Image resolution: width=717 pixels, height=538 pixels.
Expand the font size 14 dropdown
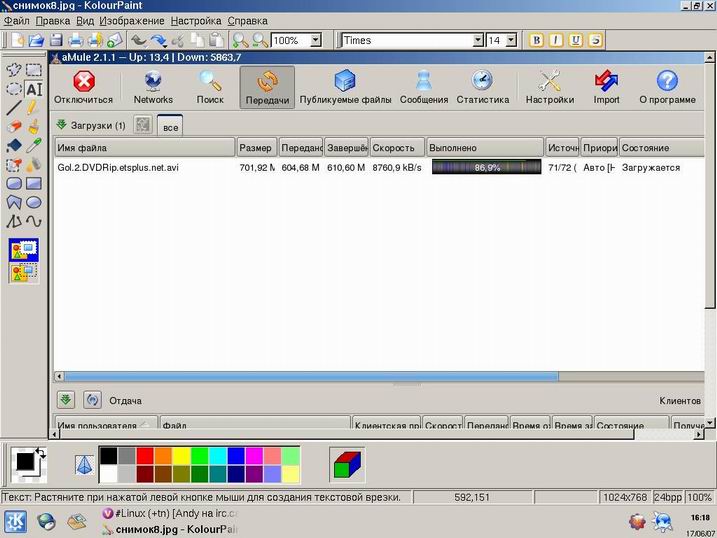511,40
